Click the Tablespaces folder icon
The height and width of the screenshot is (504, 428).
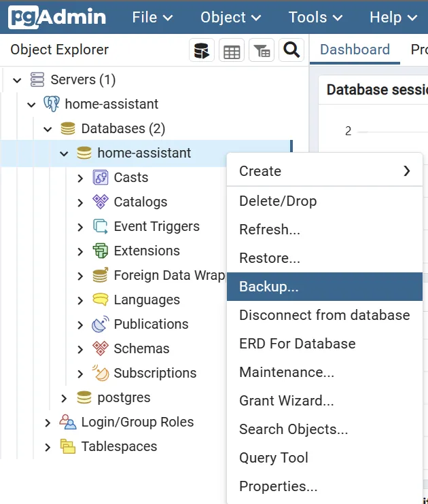(68, 446)
